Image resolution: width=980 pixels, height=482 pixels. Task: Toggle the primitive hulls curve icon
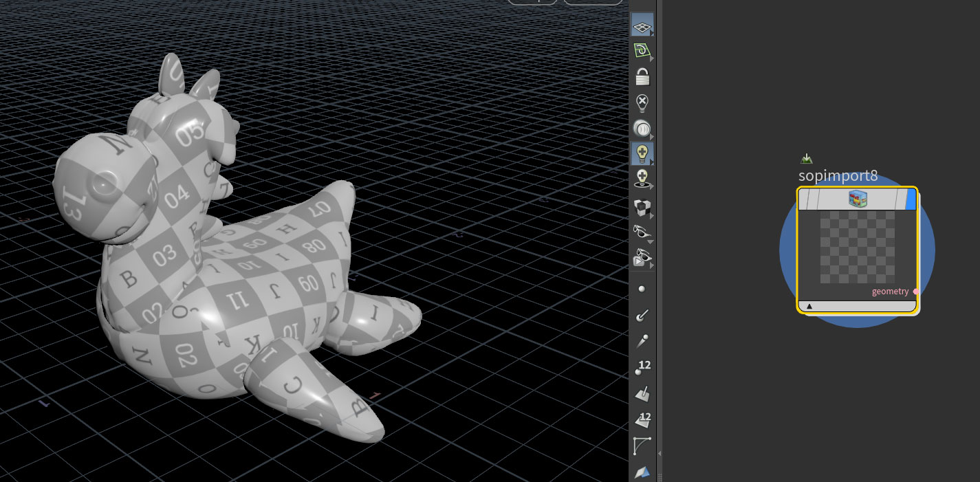pyautogui.click(x=642, y=446)
